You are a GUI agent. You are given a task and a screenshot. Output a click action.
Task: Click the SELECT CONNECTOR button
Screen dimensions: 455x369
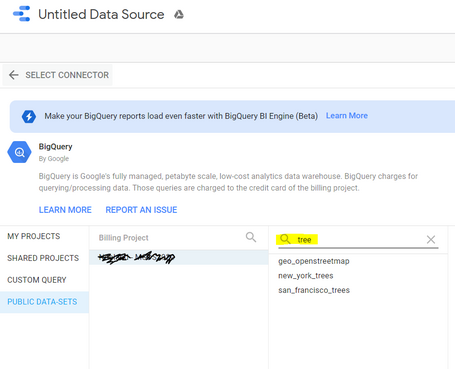(57, 75)
